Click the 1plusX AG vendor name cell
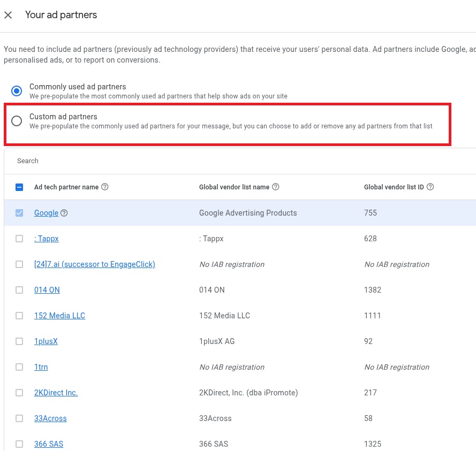This screenshot has width=476, height=451. (x=217, y=341)
